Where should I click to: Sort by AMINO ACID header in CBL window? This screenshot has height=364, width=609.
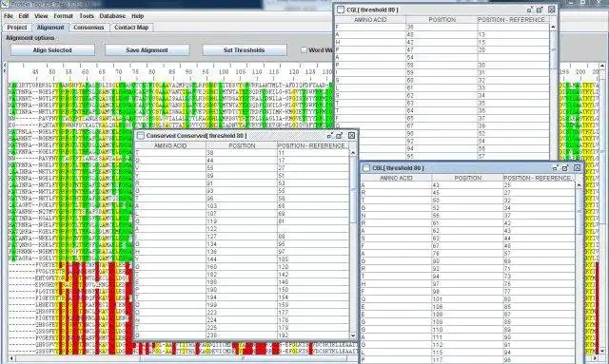coord(396,178)
